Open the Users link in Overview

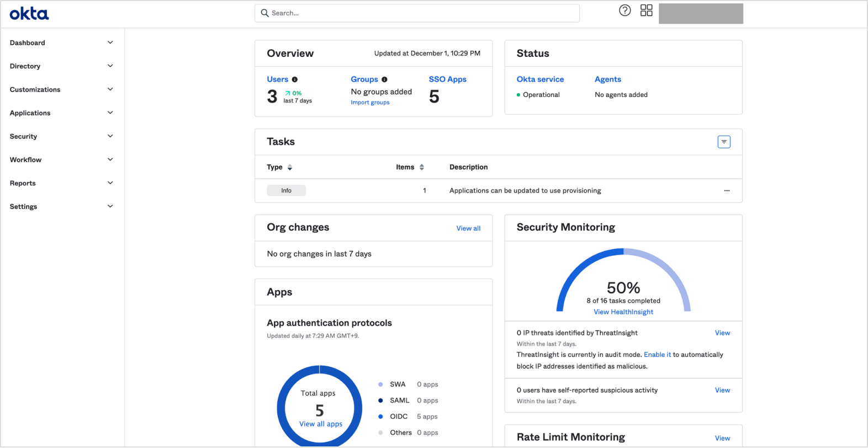click(277, 79)
